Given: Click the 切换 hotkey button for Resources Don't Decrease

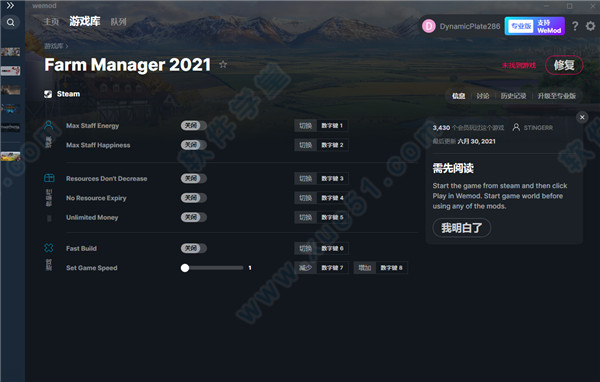Looking at the screenshot, I should [x=305, y=178].
